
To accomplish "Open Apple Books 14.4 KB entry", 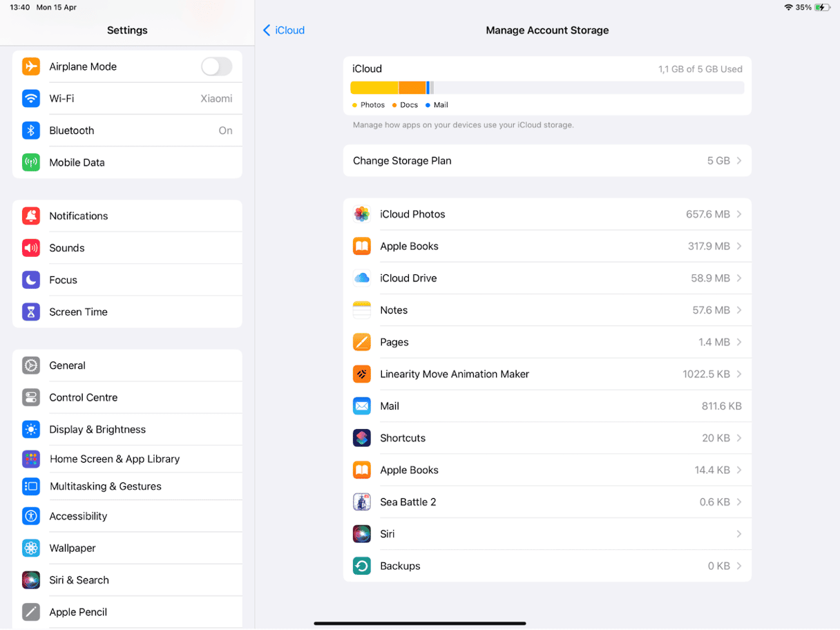I will click(x=547, y=470).
